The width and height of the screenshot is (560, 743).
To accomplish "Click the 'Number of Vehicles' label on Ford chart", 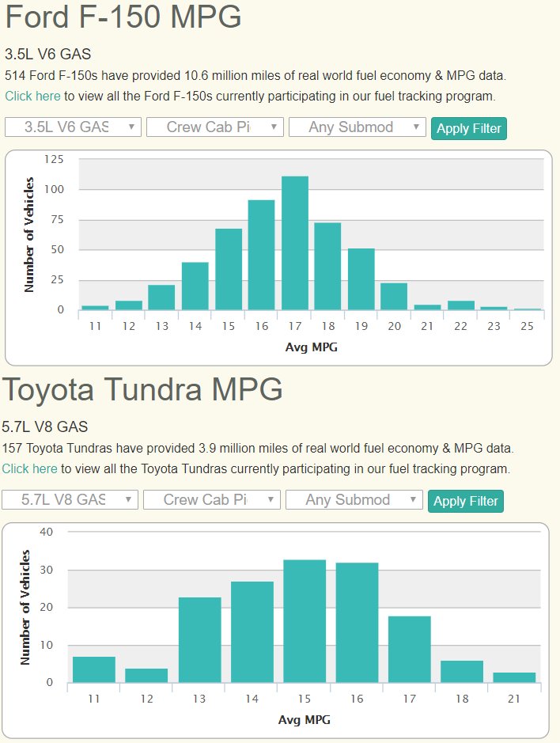I will tap(29, 234).
